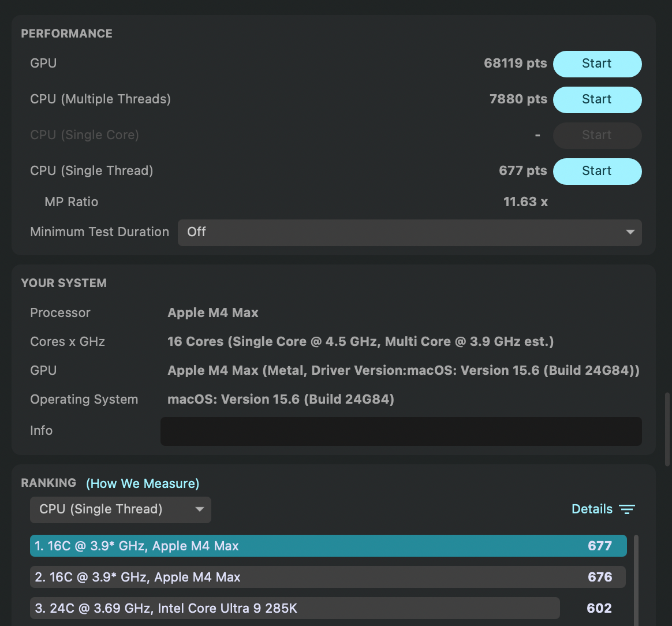Click the Info text field
672x626 pixels.
coord(401,431)
